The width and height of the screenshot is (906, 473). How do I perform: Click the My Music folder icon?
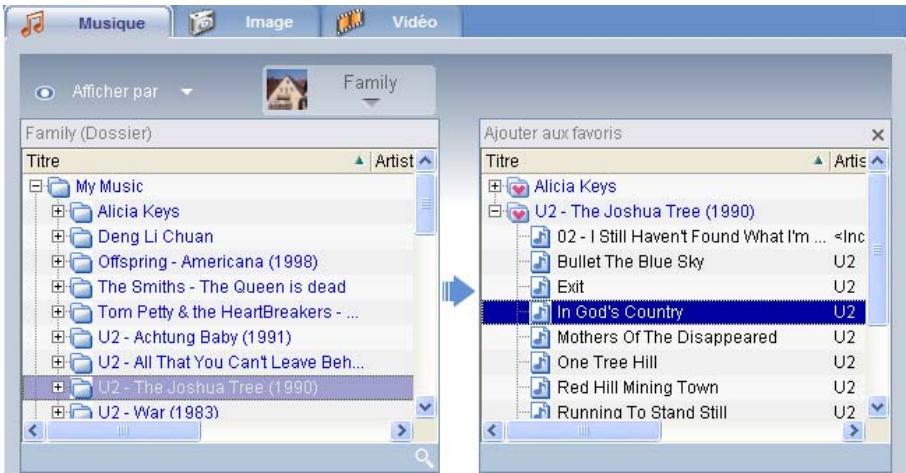pyautogui.click(x=59, y=187)
